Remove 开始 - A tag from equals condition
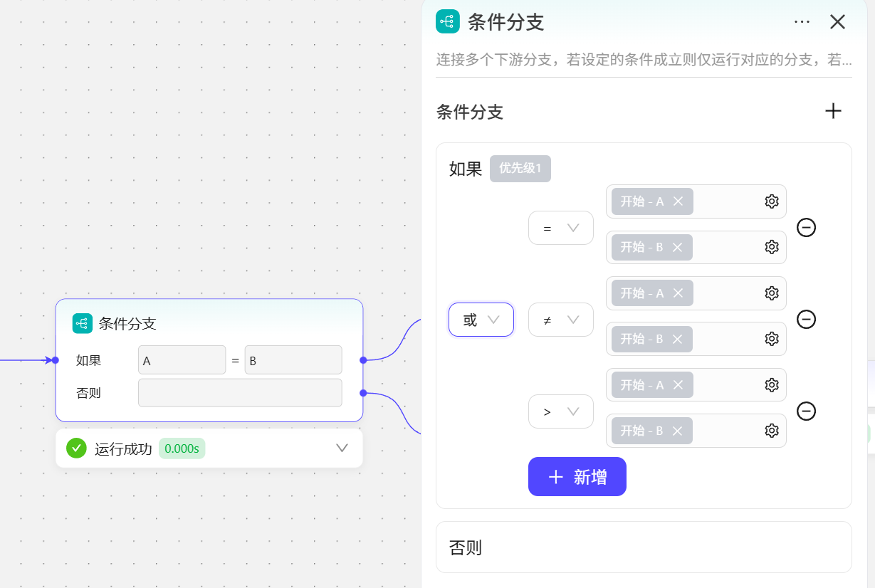Image resolution: width=875 pixels, height=588 pixels. 678,201
